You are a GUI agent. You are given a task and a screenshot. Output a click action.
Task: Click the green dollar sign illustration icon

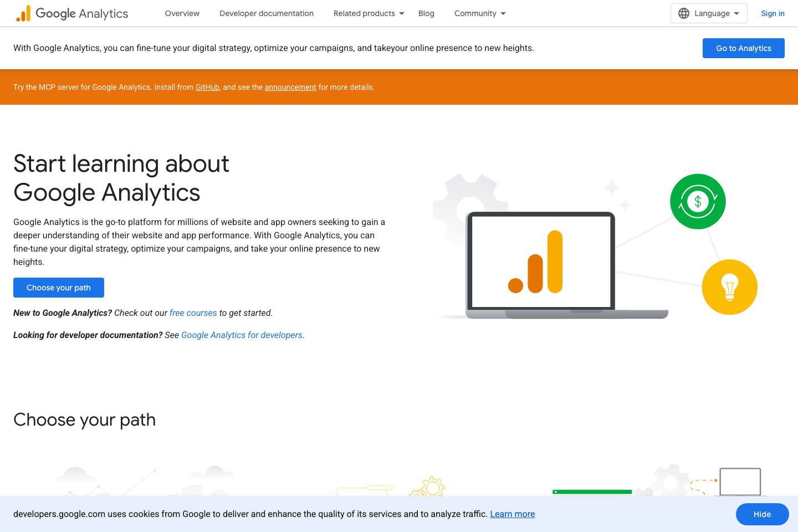[x=698, y=201]
